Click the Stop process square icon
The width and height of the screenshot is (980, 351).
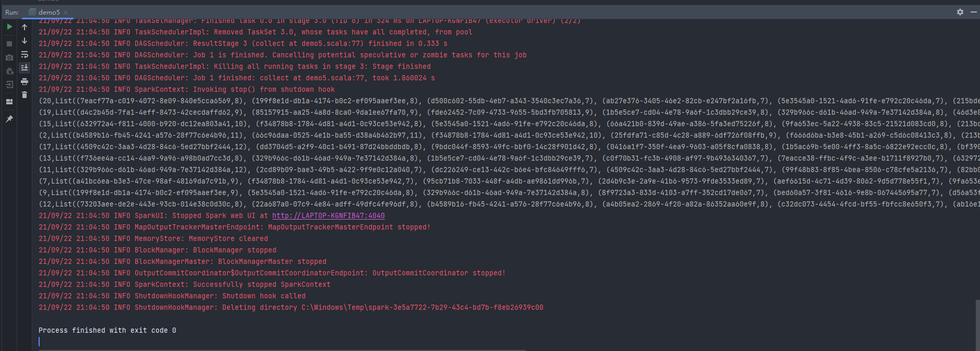pyautogui.click(x=9, y=44)
